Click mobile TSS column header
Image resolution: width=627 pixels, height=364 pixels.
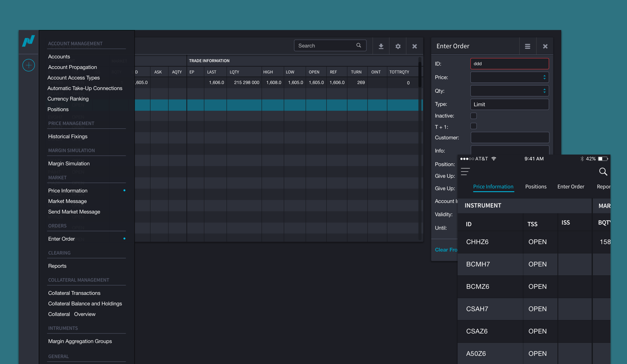532,224
